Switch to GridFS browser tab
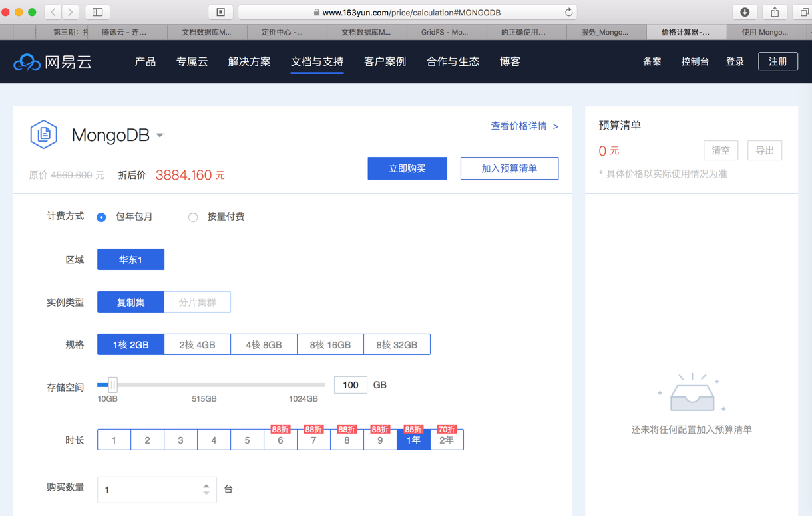812x516 pixels. [x=446, y=32]
